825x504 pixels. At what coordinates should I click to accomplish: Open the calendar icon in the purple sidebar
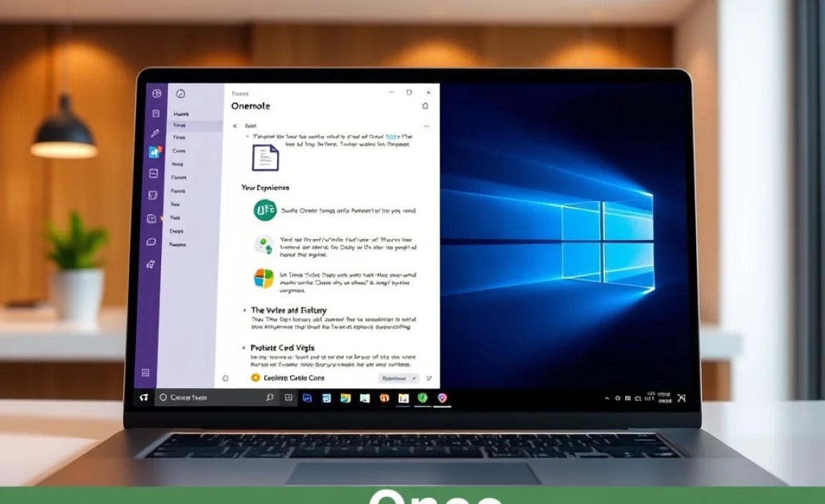154,174
